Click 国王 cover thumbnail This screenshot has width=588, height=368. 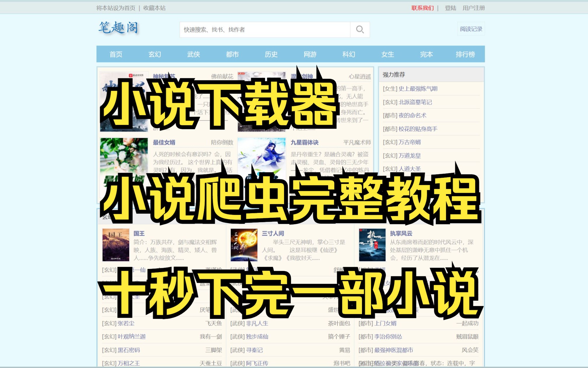pos(116,245)
